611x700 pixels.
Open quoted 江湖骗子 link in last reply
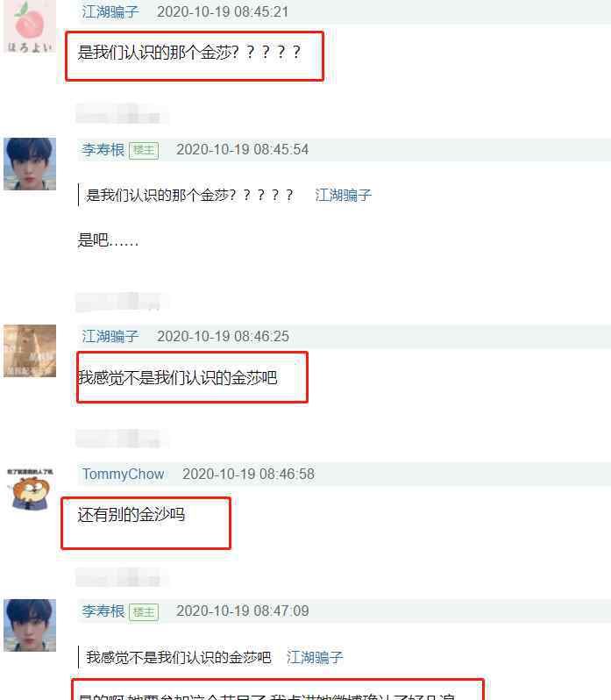[315, 657]
